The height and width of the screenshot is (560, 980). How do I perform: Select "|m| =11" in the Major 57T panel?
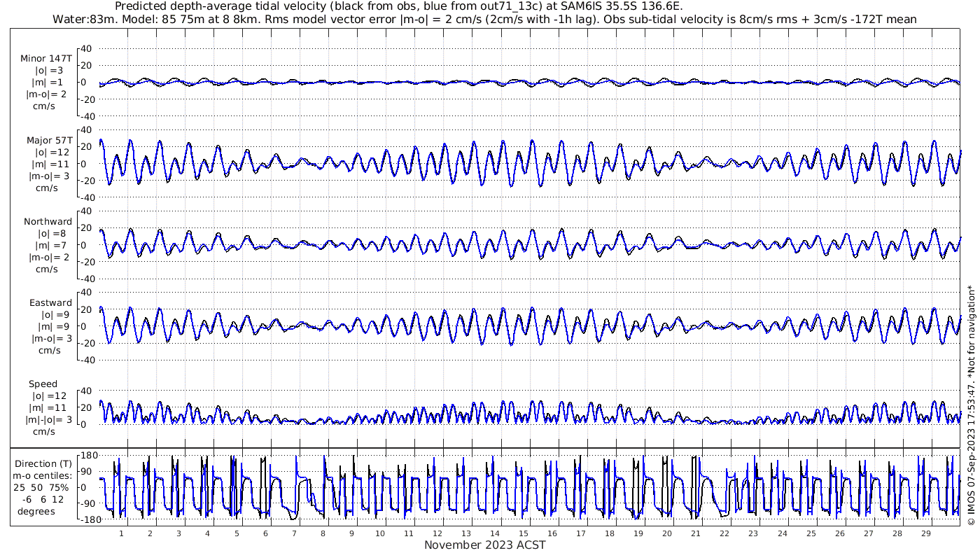tap(49, 164)
